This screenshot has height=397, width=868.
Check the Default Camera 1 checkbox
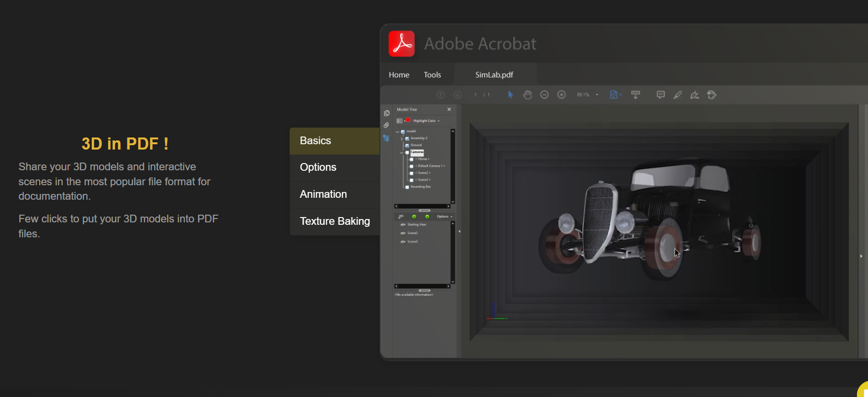point(411,166)
